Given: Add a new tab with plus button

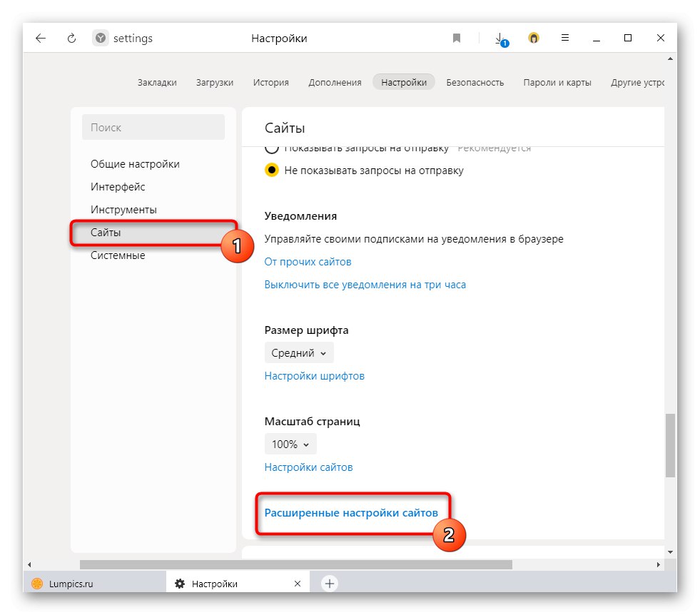Looking at the screenshot, I should tap(330, 584).
